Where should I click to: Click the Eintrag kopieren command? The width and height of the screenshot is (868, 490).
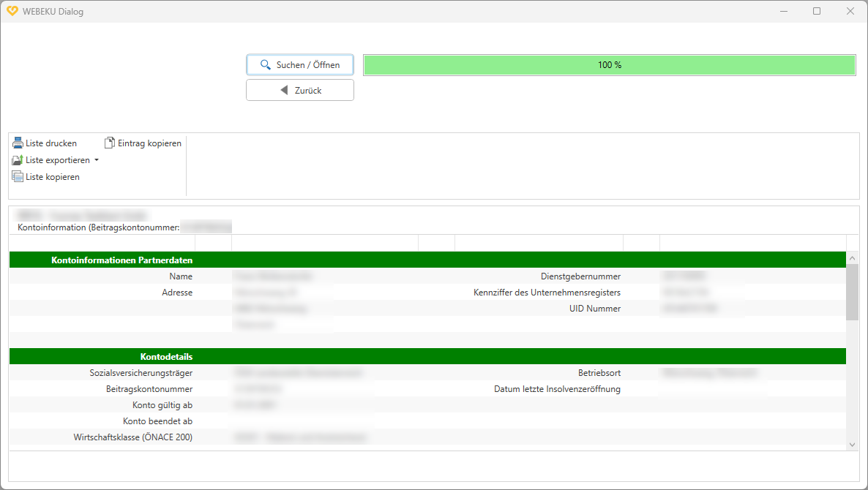(150, 142)
